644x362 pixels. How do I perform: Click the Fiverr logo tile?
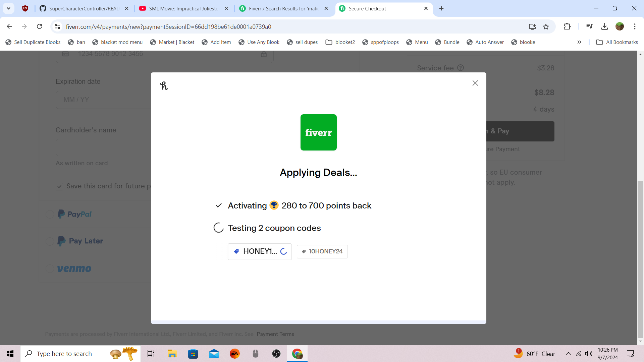click(x=318, y=132)
